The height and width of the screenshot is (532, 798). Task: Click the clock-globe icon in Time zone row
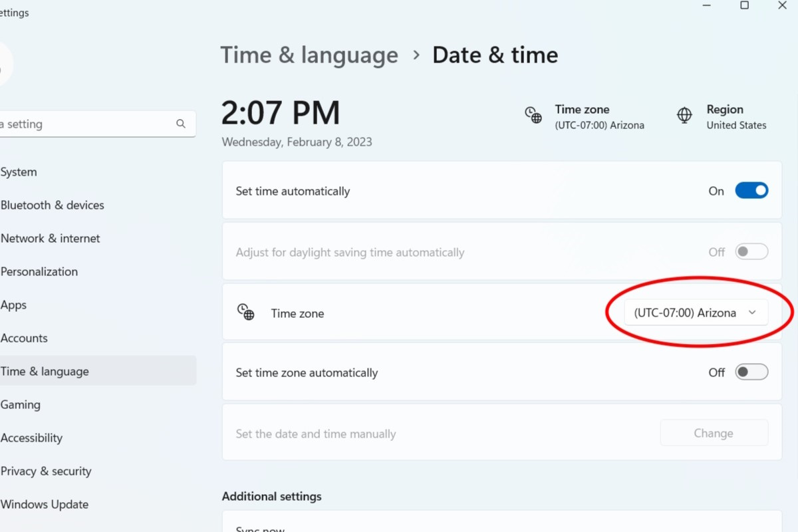[246, 312]
